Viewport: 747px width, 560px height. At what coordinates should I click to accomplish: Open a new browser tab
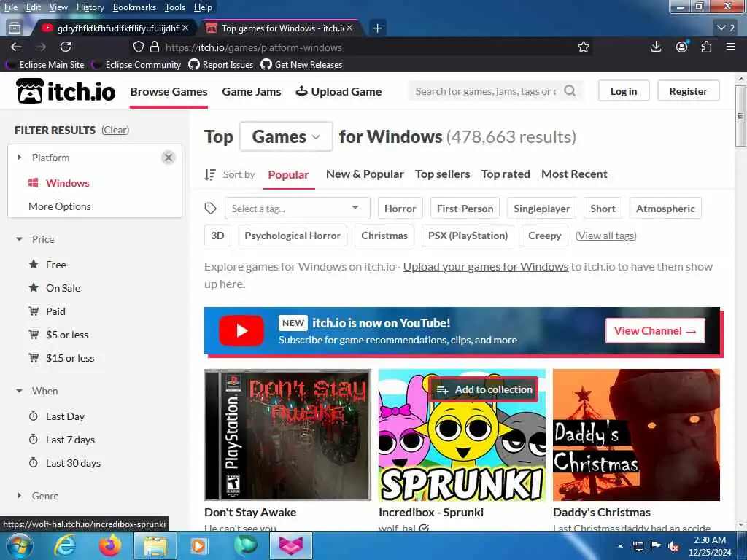point(377,28)
